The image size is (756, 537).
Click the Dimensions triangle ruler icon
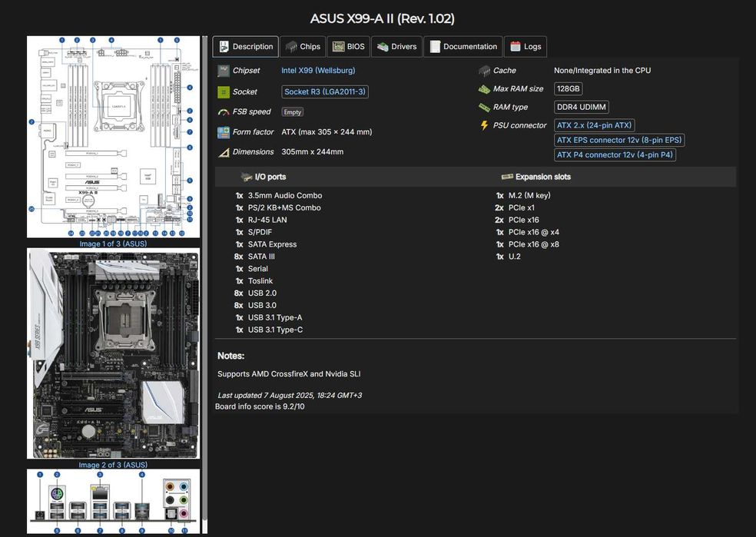pos(224,152)
